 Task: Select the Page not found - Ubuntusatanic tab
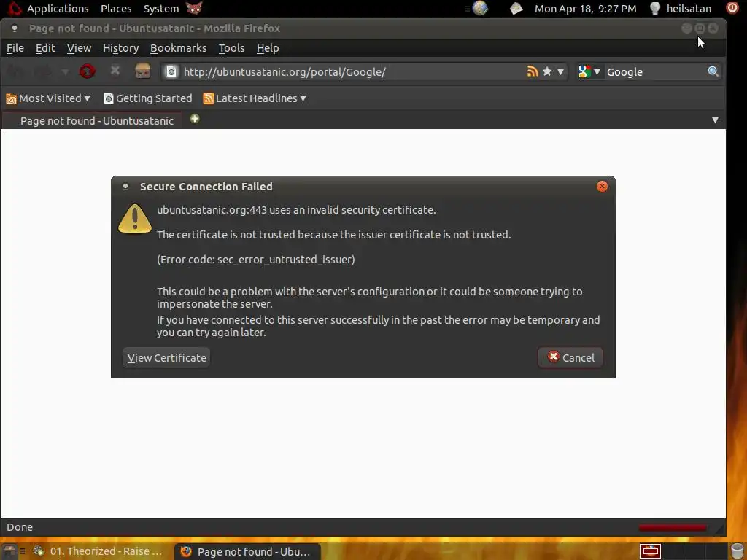coord(92,120)
